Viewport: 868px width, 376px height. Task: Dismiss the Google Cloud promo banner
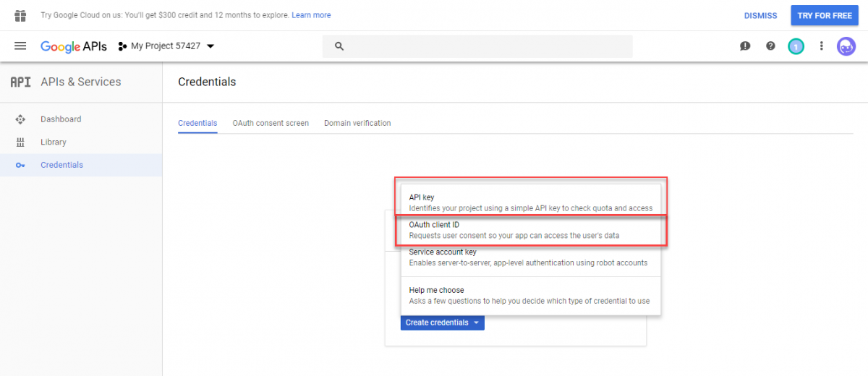(761, 16)
